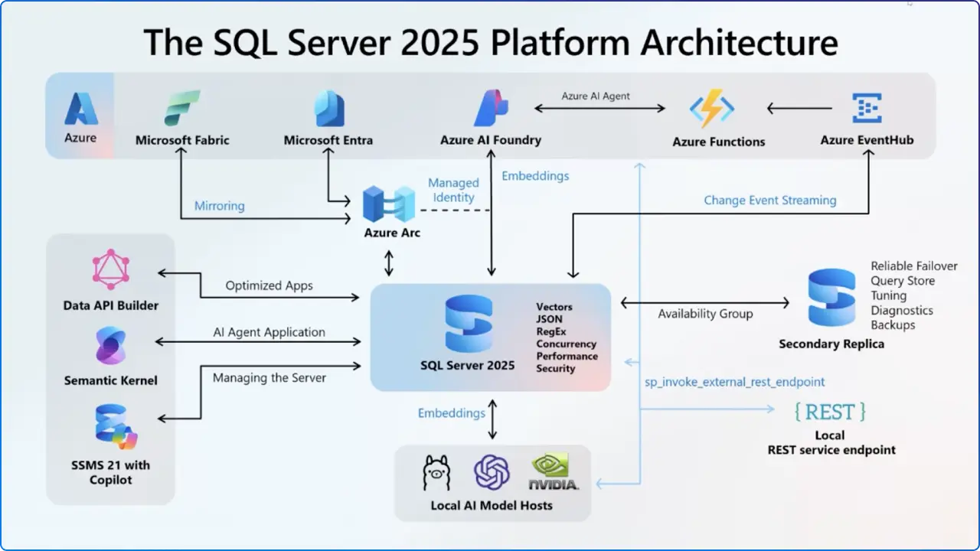
Task: Click the Mirroring label
Action: (219, 206)
